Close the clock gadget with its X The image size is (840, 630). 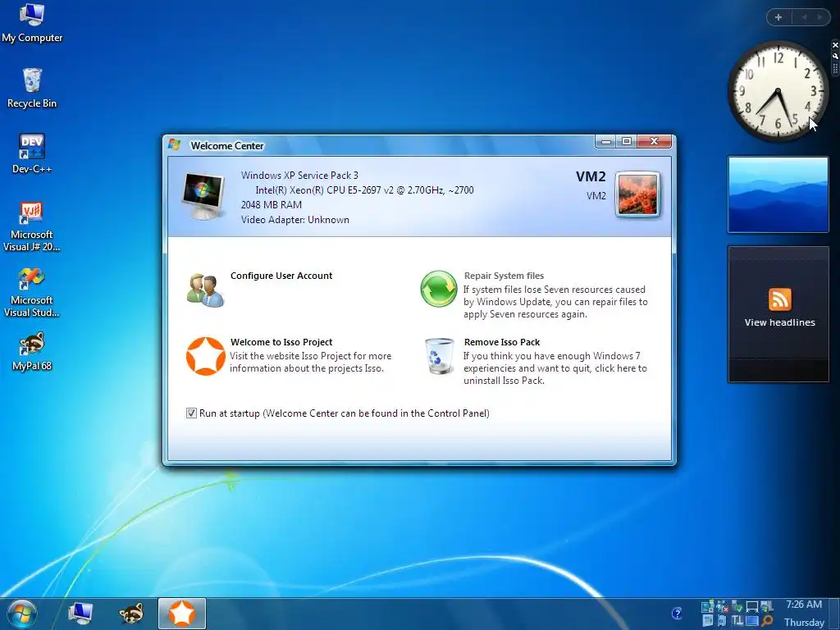tap(835, 45)
